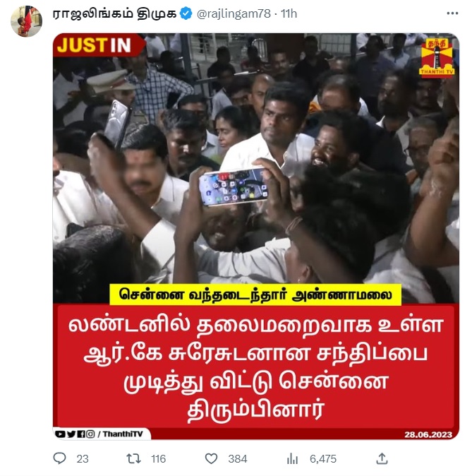Click the like count 384
Viewport: 472px width, 476px height.
pos(238,458)
